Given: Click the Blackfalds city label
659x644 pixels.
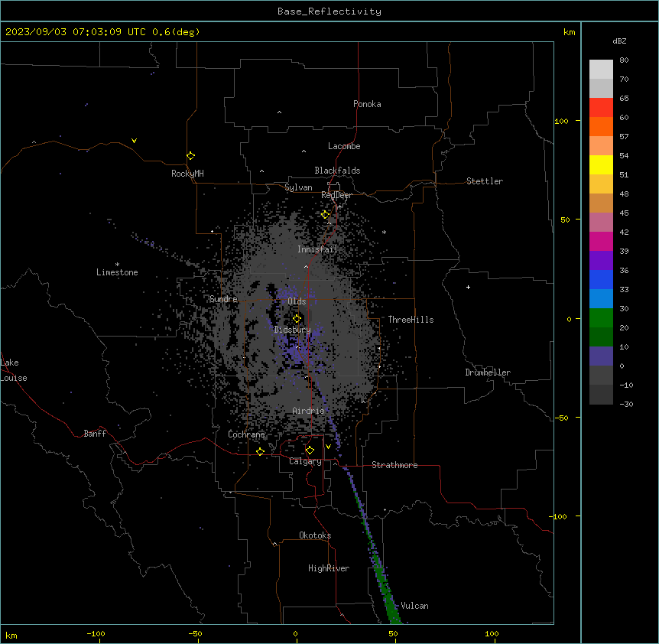Looking at the screenshot, I should pyautogui.click(x=337, y=171).
